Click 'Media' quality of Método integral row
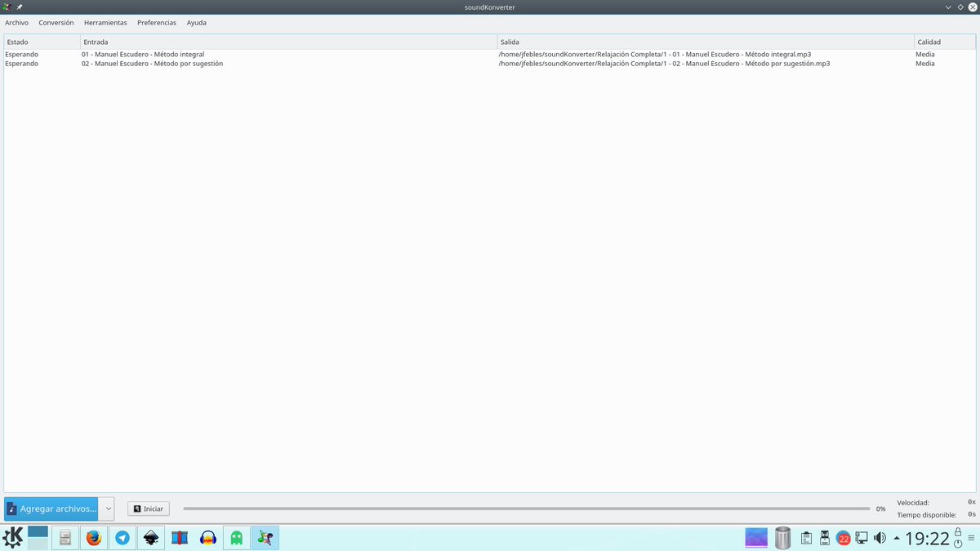This screenshot has width=980, height=551. (925, 54)
